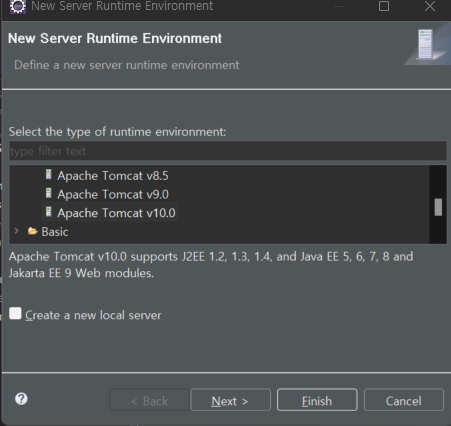This screenshot has width=451, height=426.
Task: Select Apache Tomcat v8.5 runtime
Action: click(113, 176)
